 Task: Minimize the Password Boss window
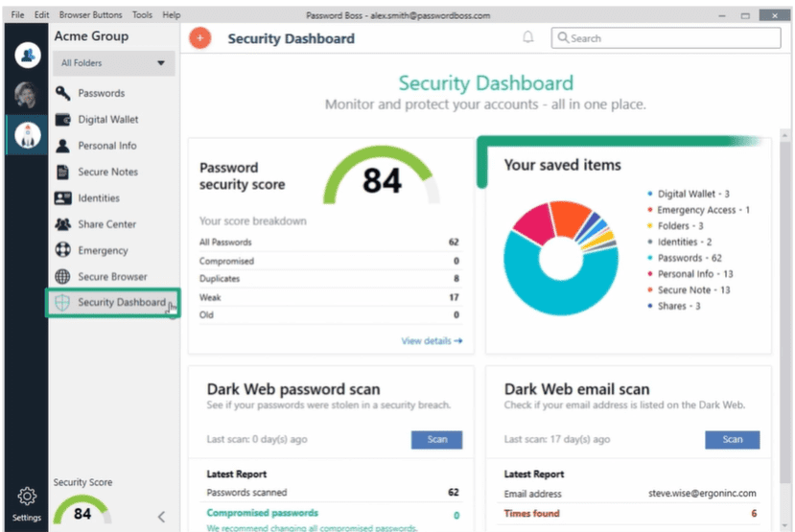[x=721, y=15]
